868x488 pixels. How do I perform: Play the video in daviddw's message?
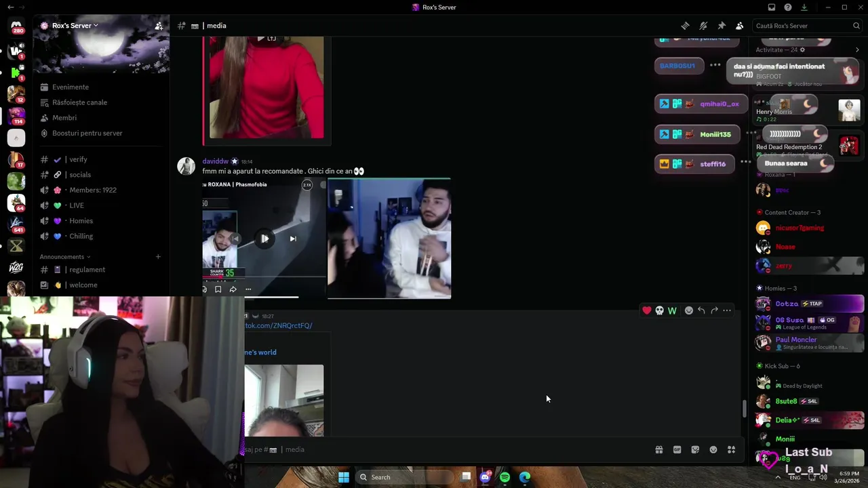(x=264, y=239)
